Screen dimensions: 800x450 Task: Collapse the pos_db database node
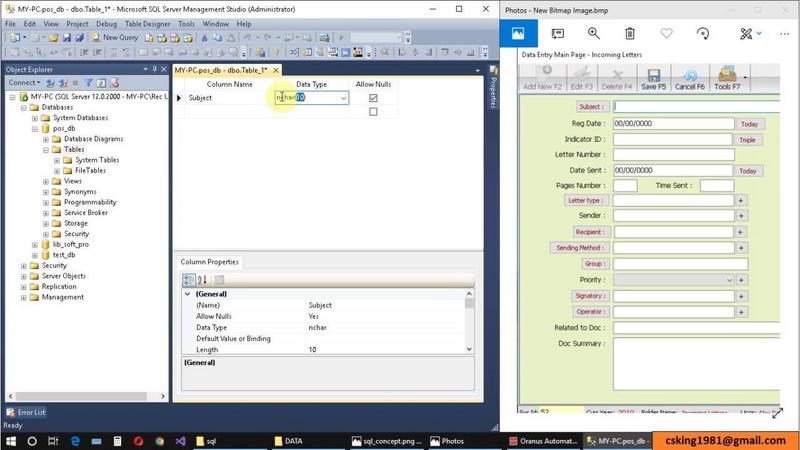pos(35,129)
